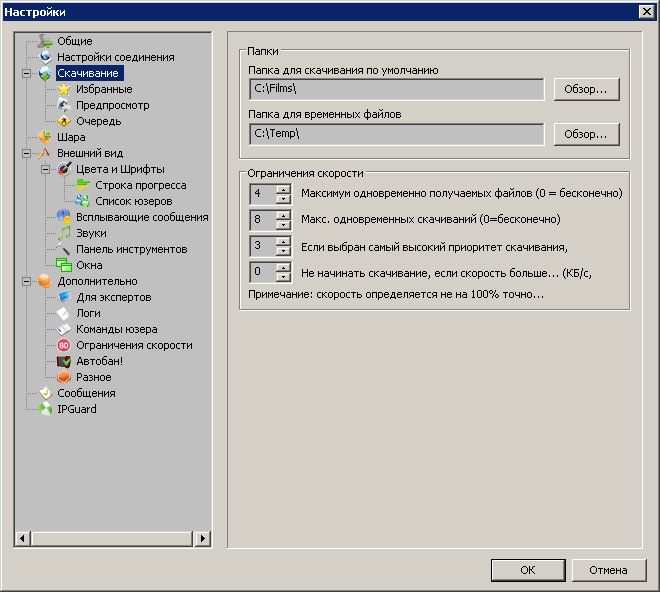Click tree scrollbar right arrow

coord(203,538)
